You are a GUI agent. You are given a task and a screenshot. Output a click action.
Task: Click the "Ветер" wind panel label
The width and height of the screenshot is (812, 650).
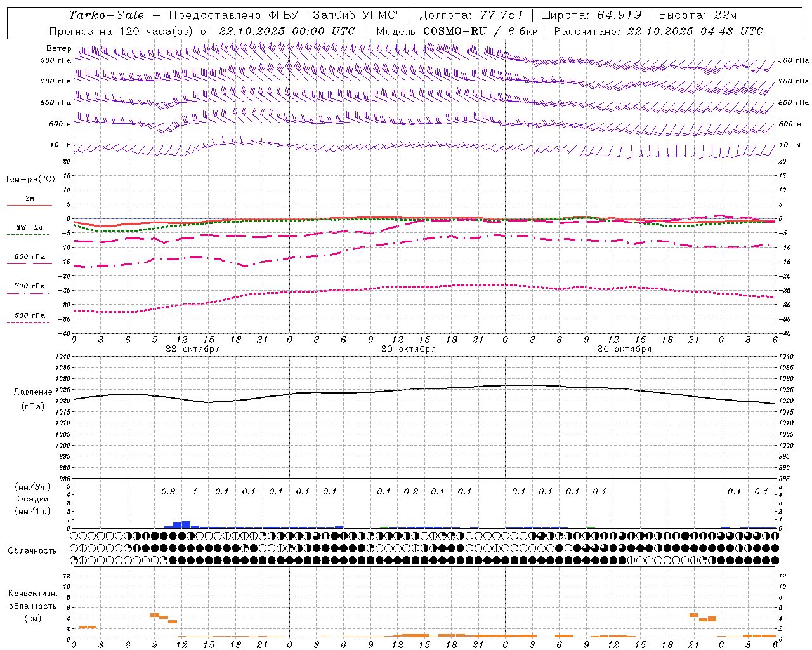click(59, 48)
